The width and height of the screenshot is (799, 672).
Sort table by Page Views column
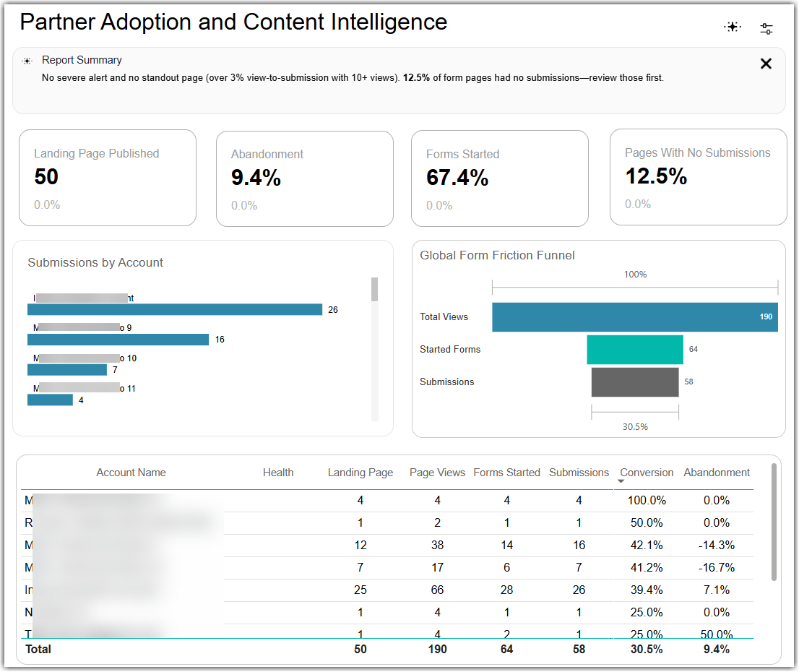coord(437,473)
